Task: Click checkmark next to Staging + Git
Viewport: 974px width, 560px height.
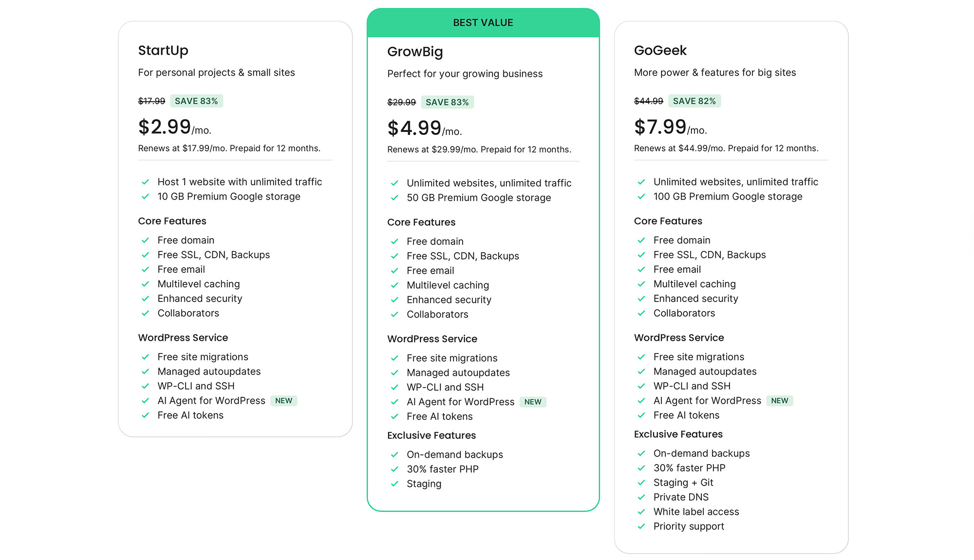Action: 641,483
